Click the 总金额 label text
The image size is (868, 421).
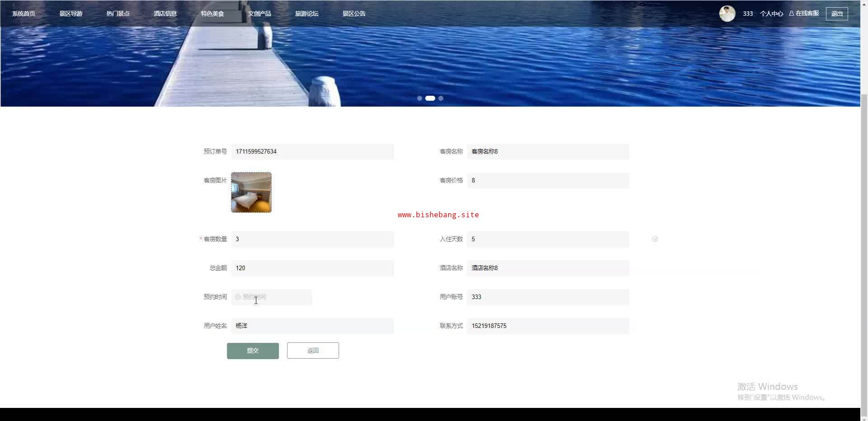218,268
